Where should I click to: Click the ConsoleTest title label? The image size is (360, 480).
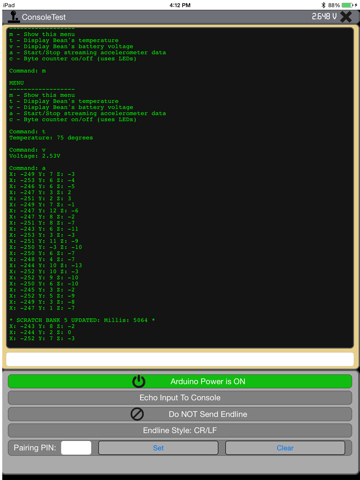[x=44, y=17]
